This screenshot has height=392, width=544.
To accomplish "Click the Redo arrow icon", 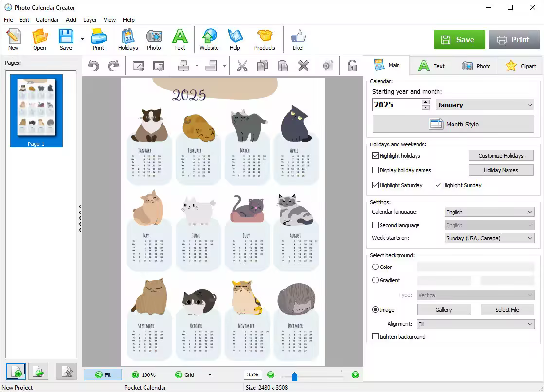I will pyautogui.click(x=113, y=66).
